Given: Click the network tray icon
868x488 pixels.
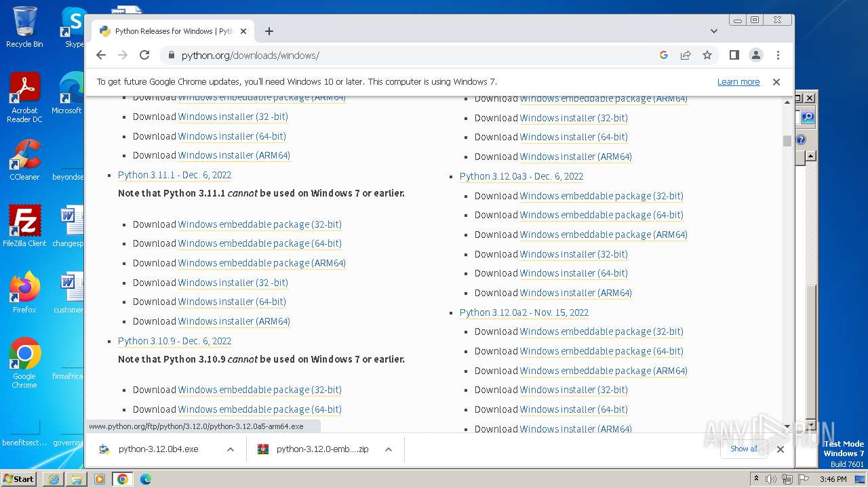Looking at the screenshot, I should coord(787,479).
